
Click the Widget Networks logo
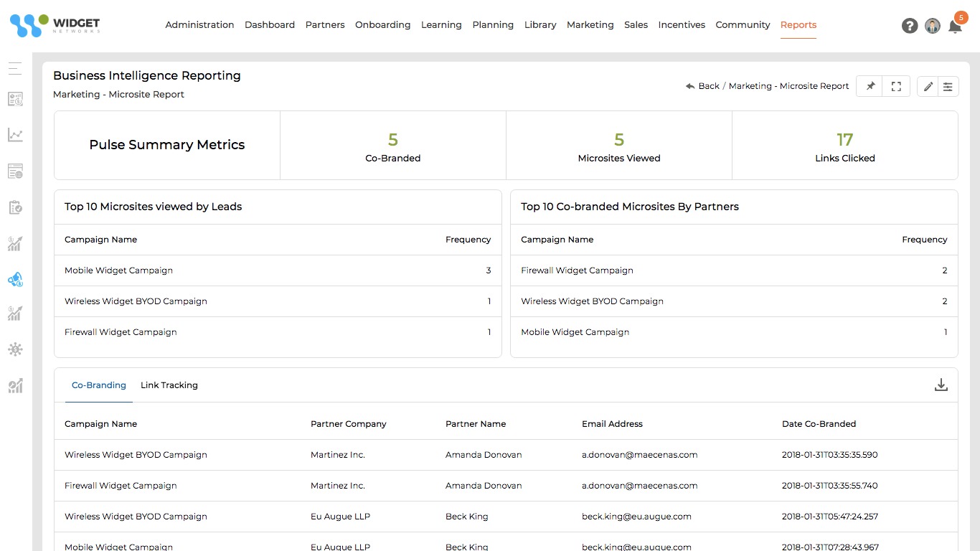pos(55,25)
